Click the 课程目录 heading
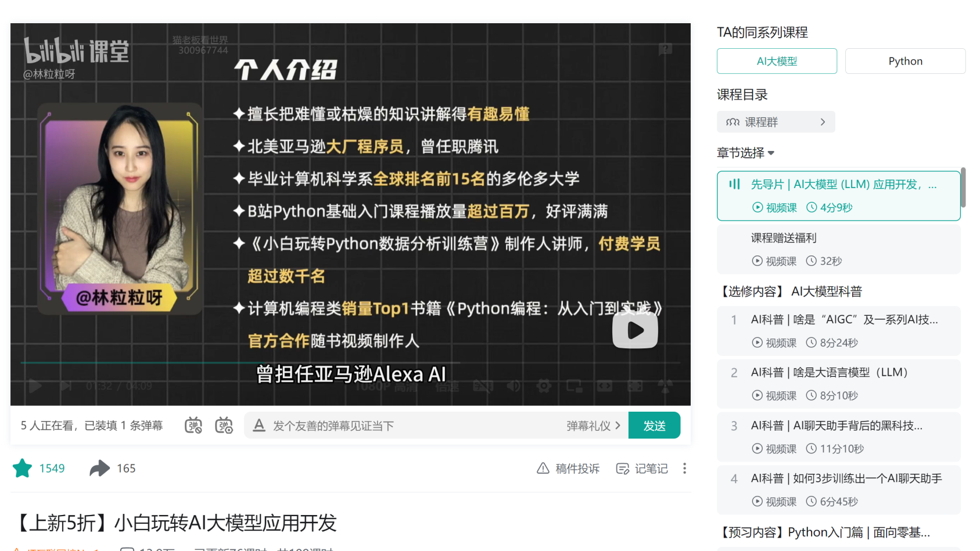The height and width of the screenshot is (551, 980). [742, 95]
